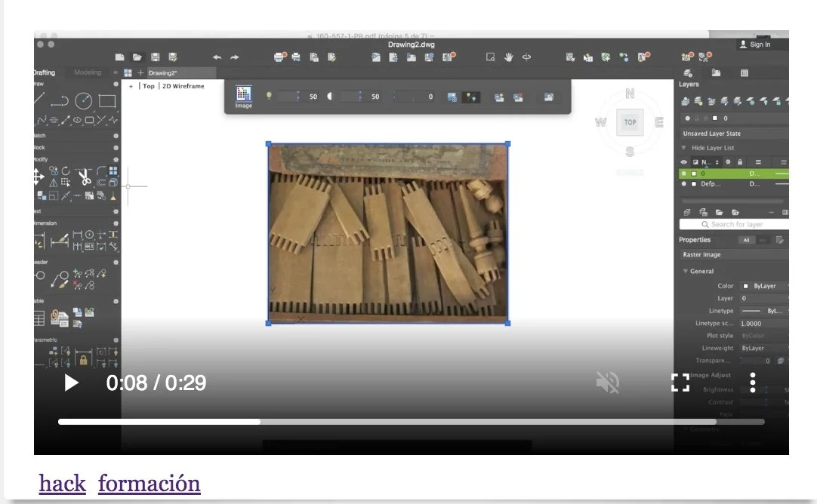This screenshot has height=504, width=817.
Task: Select the Trim scissors tool
Action: coord(85,177)
